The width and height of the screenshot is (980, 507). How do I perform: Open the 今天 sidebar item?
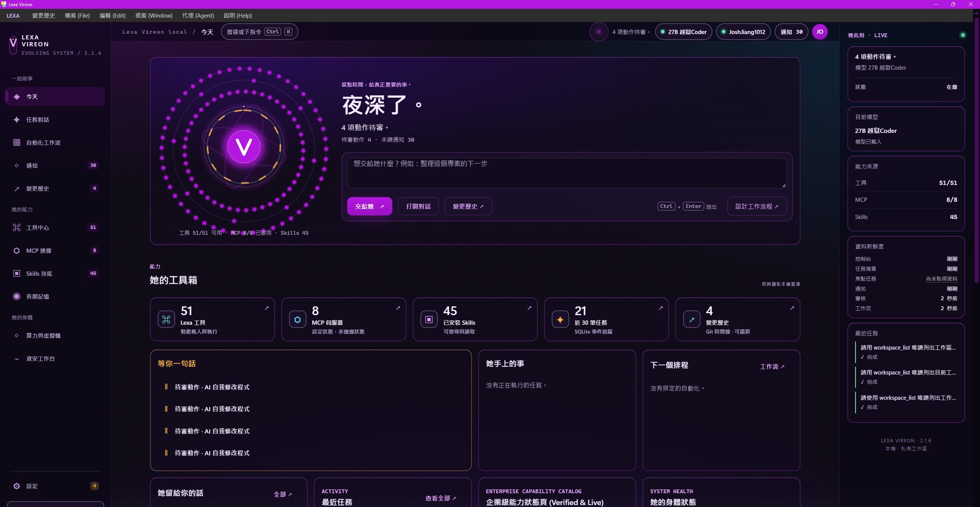(x=55, y=96)
